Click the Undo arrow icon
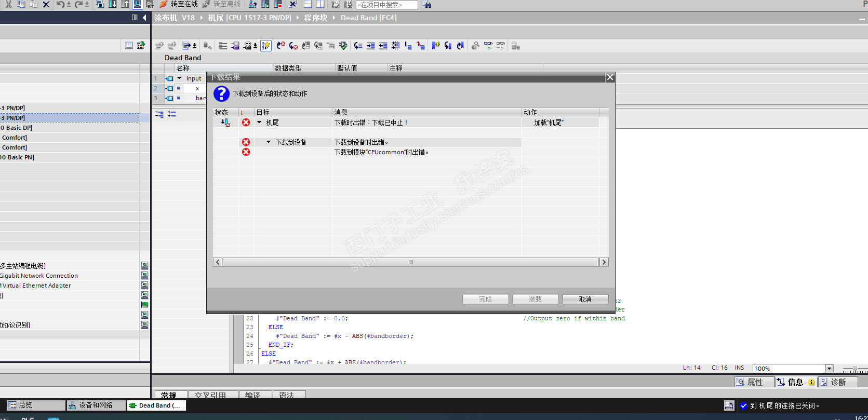Image resolution: width=868 pixels, height=420 pixels. coord(60,4)
